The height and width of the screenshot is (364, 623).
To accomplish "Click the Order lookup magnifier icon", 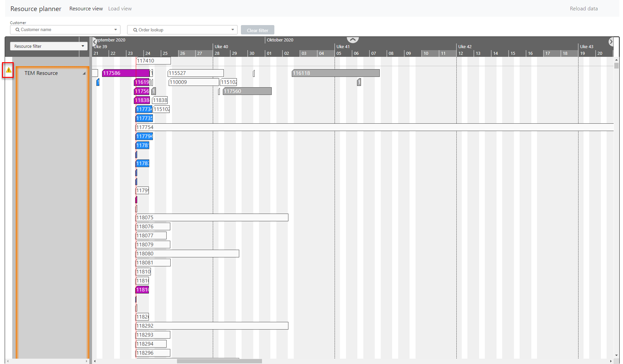I will [135, 30].
